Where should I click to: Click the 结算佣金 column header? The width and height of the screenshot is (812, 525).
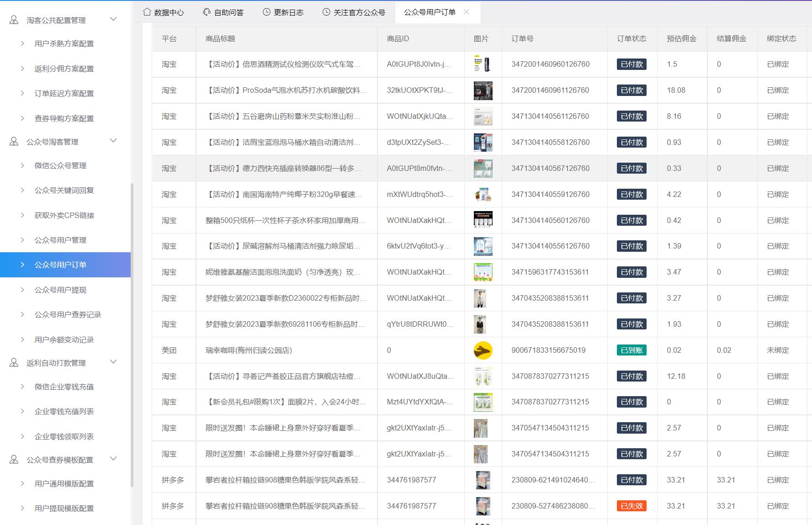tap(732, 39)
